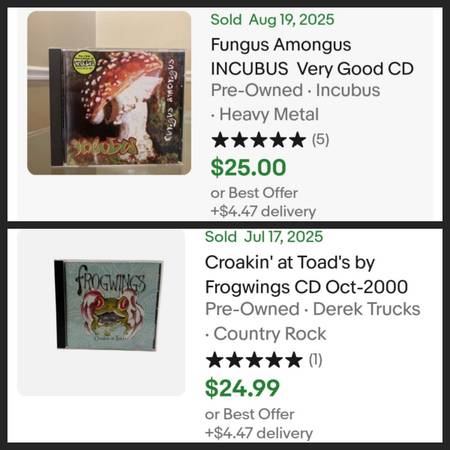Click the Pre-Owned · Incubus subtitle
Viewport: 450px width, 450px height.
[x=295, y=90]
